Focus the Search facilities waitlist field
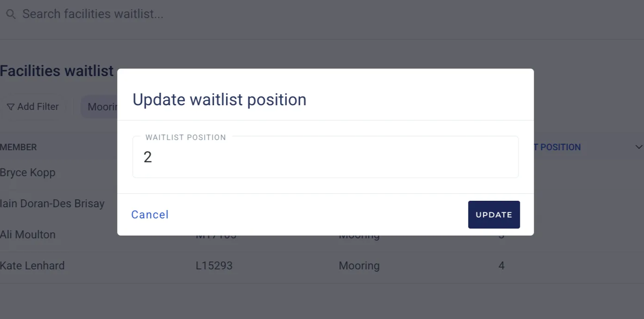Image resolution: width=644 pixels, height=319 pixels. pyautogui.click(x=185, y=14)
